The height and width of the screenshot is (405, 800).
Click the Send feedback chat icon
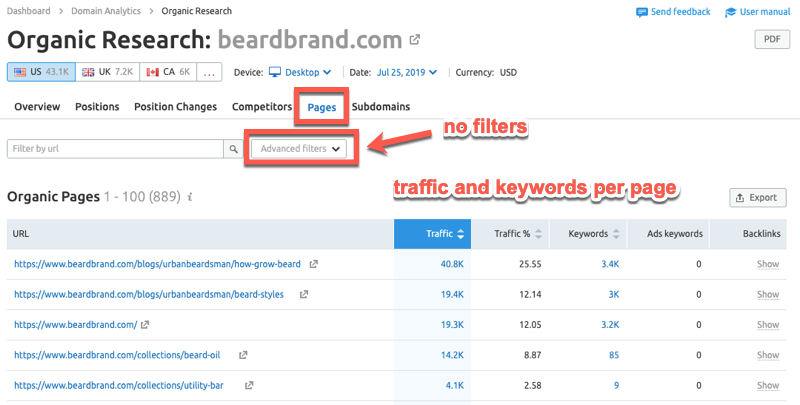pyautogui.click(x=641, y=12)
